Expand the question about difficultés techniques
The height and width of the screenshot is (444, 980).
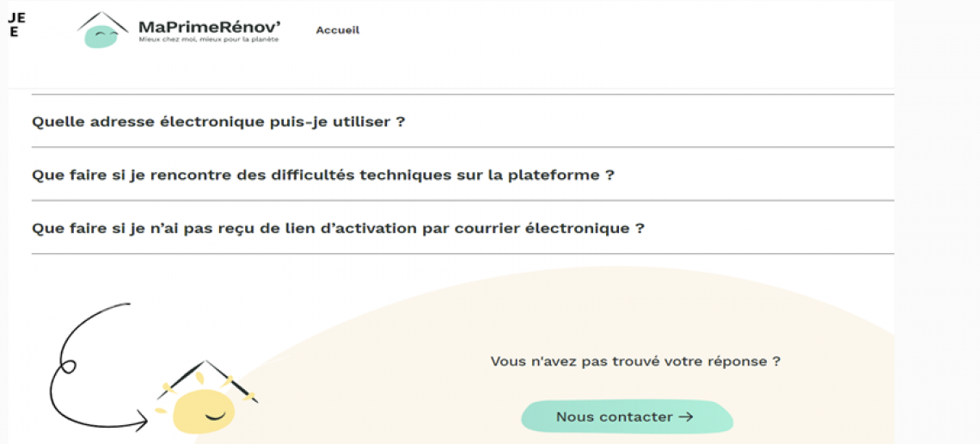point(323,175)
